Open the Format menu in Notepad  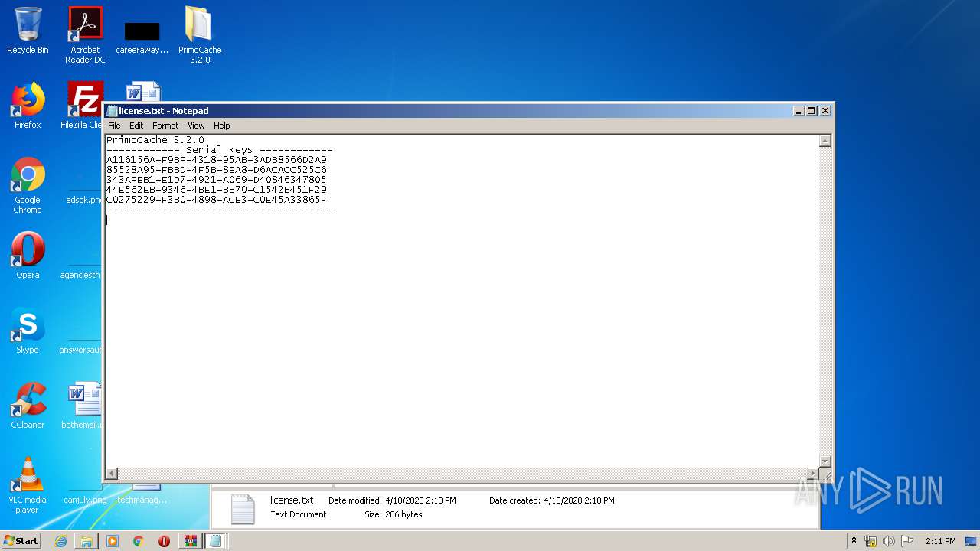click(x=165, y=126)
